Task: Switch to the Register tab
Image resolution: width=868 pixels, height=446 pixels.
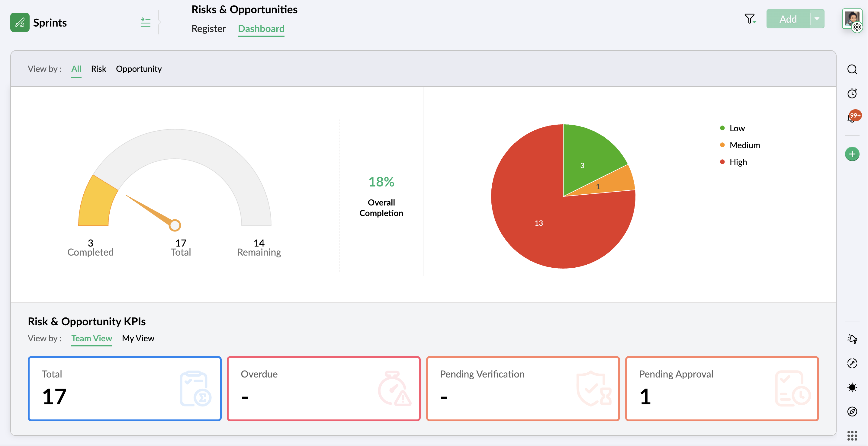Action: point(208,29)
